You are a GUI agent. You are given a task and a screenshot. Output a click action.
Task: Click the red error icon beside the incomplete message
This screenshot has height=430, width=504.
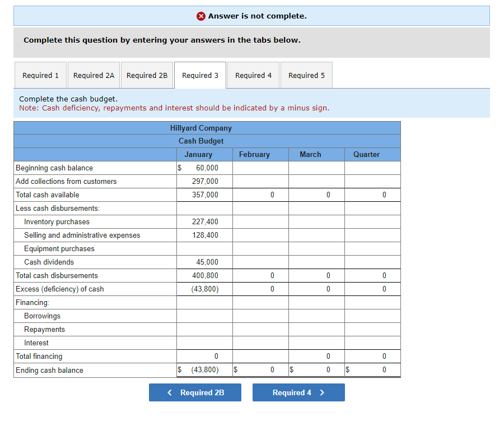pyautogui.click(x=202, y=16)
